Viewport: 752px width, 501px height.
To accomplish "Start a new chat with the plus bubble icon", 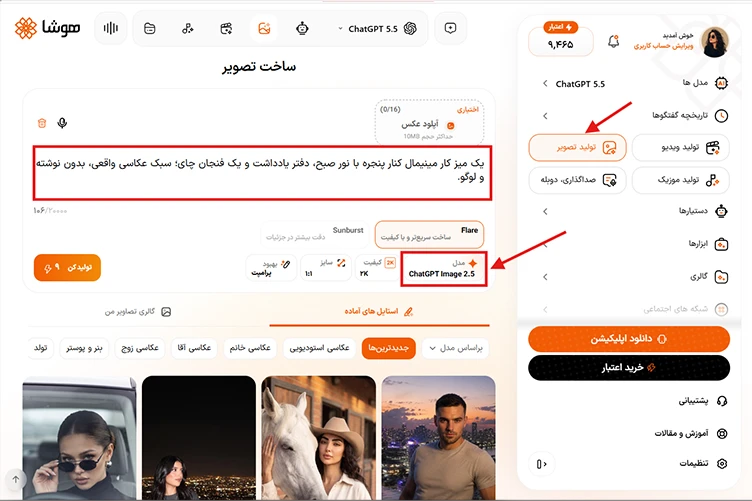I will 450,28.
